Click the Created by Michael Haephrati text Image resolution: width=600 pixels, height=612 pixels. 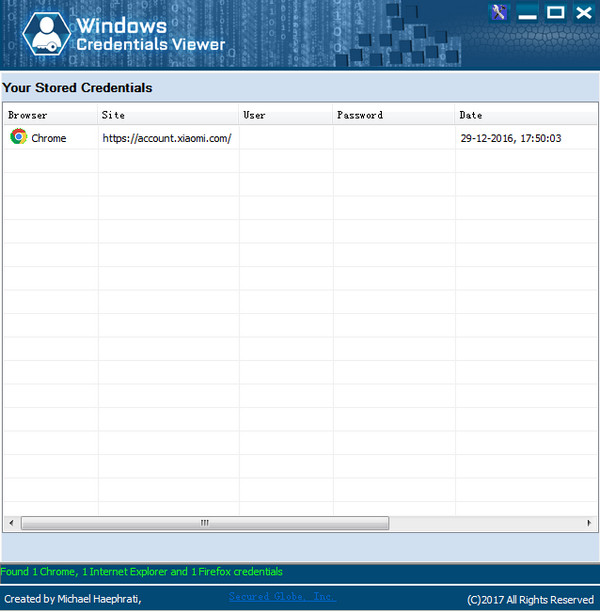coord(73,599)
